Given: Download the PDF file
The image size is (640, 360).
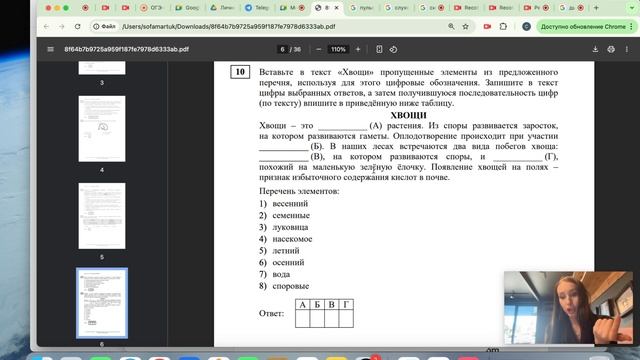Looking at the screenshot, I should [x=595, y=49].
